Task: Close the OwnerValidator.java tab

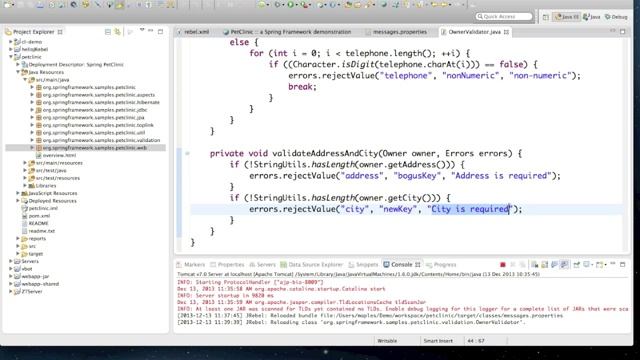Action: pyautogui.click(x=507, y=32)
